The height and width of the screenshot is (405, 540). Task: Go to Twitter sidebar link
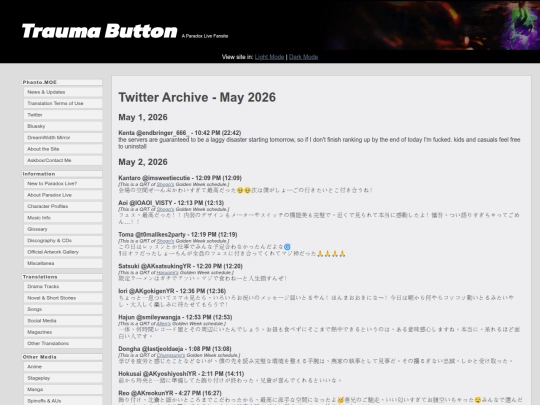63,115
